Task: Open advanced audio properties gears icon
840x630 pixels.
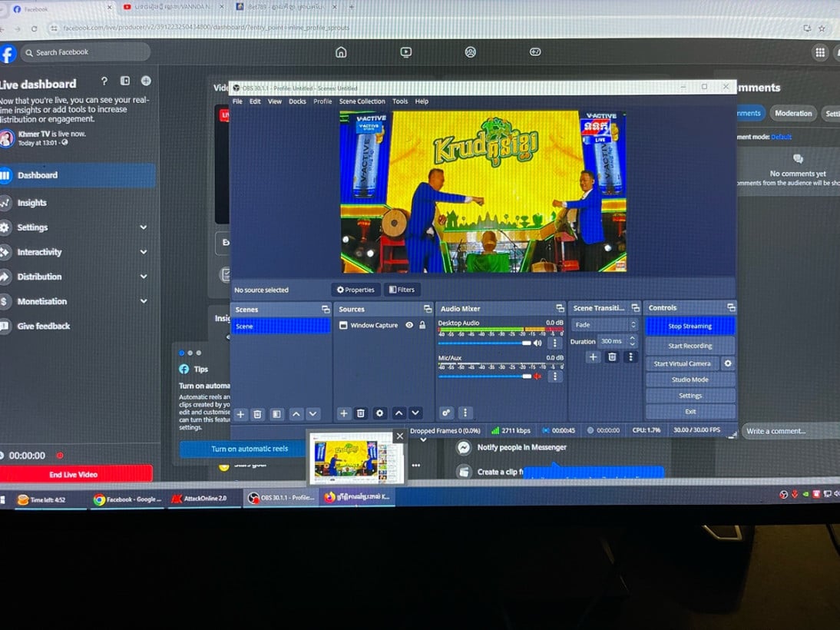Action: coord(446,413)
